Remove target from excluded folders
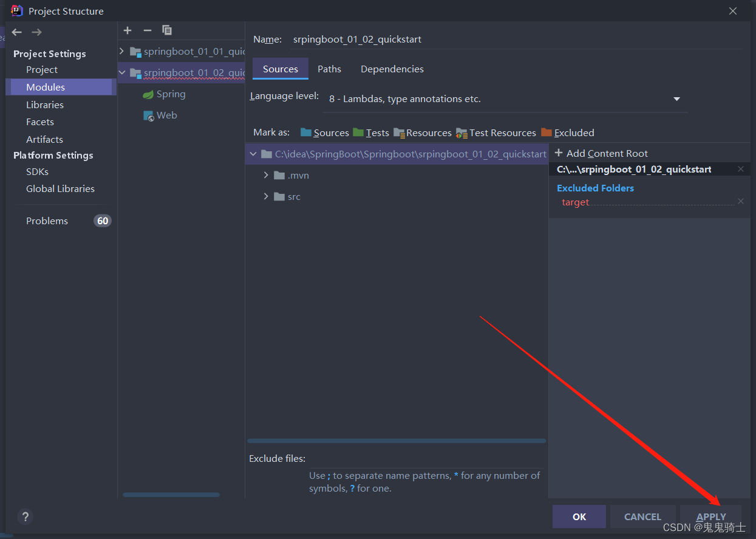The height and width of the screenshot is (539, 756). click(741, 201)
